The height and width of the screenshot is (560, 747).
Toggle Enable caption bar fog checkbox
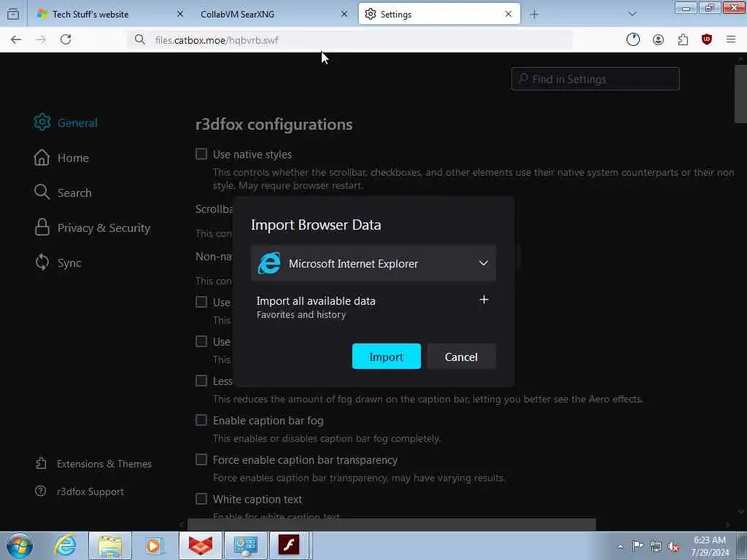201,420
